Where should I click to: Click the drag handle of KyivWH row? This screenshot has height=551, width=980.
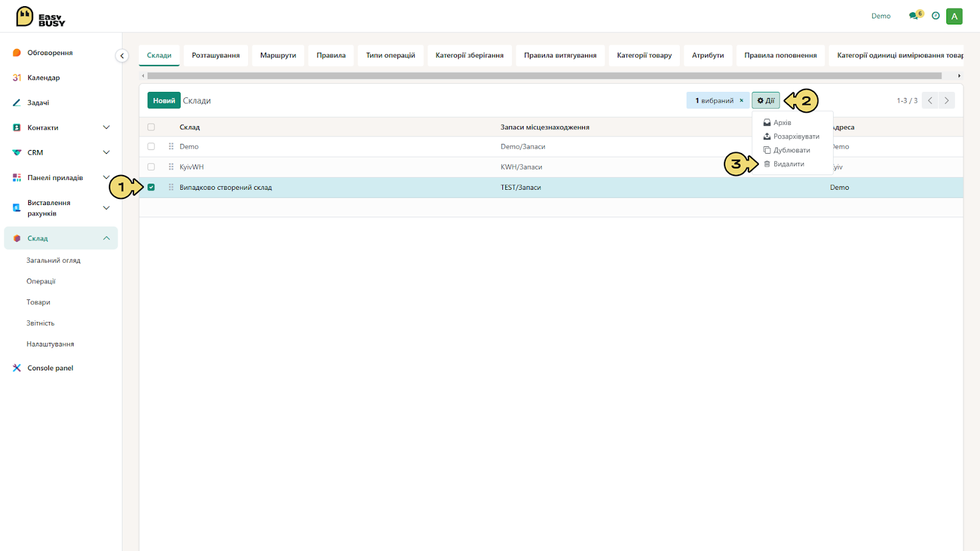(x=171, y=167)
